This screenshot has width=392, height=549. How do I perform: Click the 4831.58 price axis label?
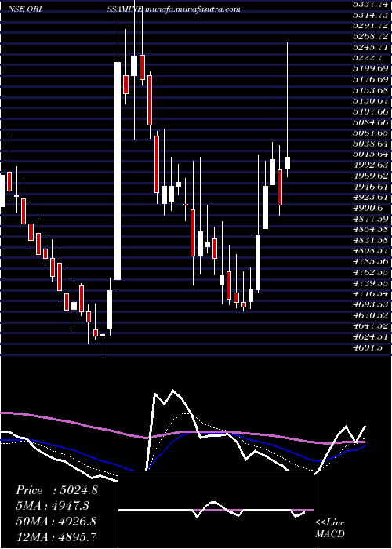coord(369,241)
